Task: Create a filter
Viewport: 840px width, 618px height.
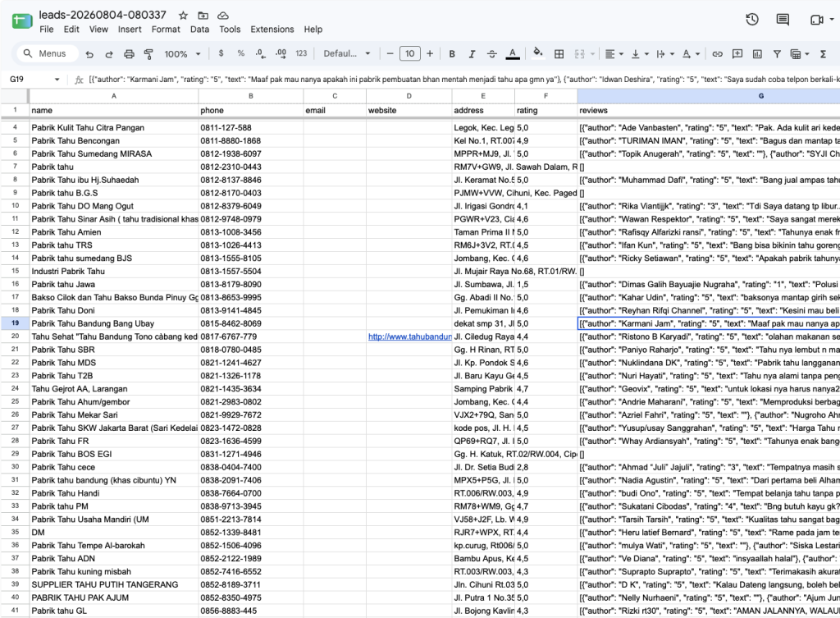Action: 777,53
